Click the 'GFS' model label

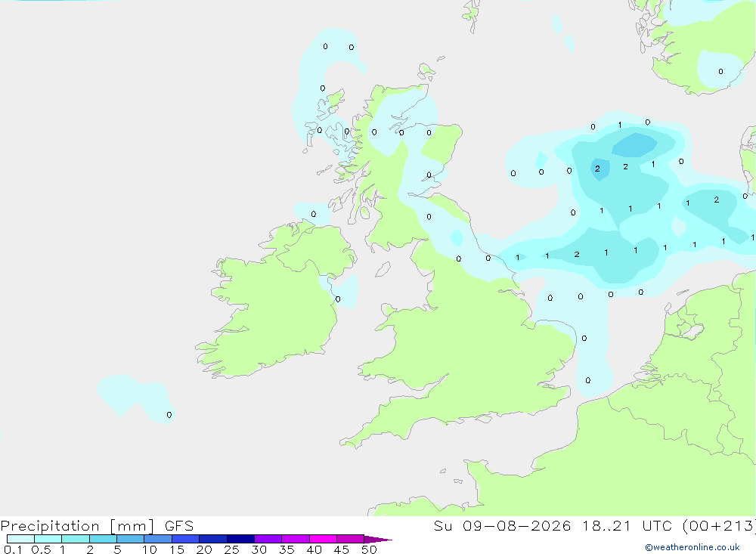pyautogui.click(x=179, y=526)
